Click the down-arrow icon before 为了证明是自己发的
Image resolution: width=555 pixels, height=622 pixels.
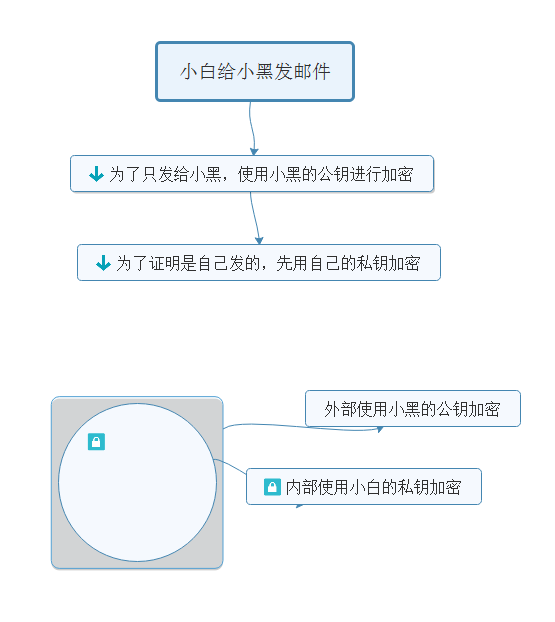tap(103, 263)
